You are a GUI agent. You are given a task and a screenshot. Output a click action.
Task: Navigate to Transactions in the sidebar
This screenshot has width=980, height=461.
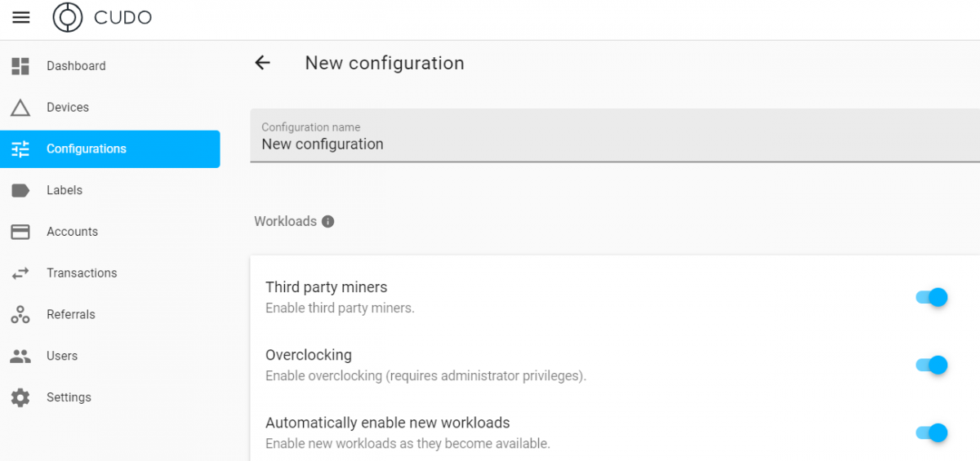(82, 273)
